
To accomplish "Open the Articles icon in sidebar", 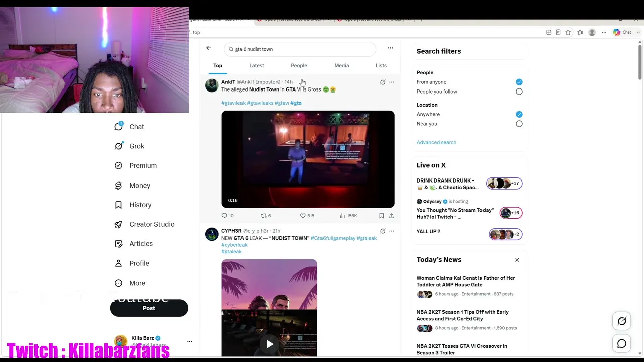I will (119, 244).
